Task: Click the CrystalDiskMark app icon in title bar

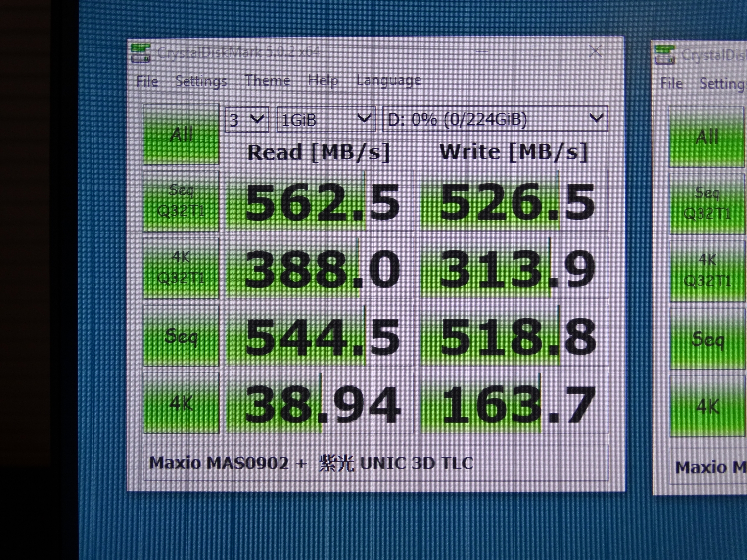Action: click(x=141, y=53)
